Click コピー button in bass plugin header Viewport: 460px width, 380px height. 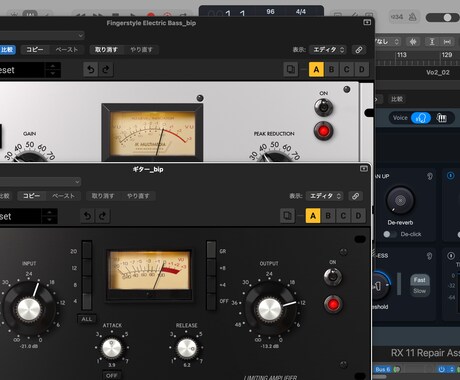point(35,50)
